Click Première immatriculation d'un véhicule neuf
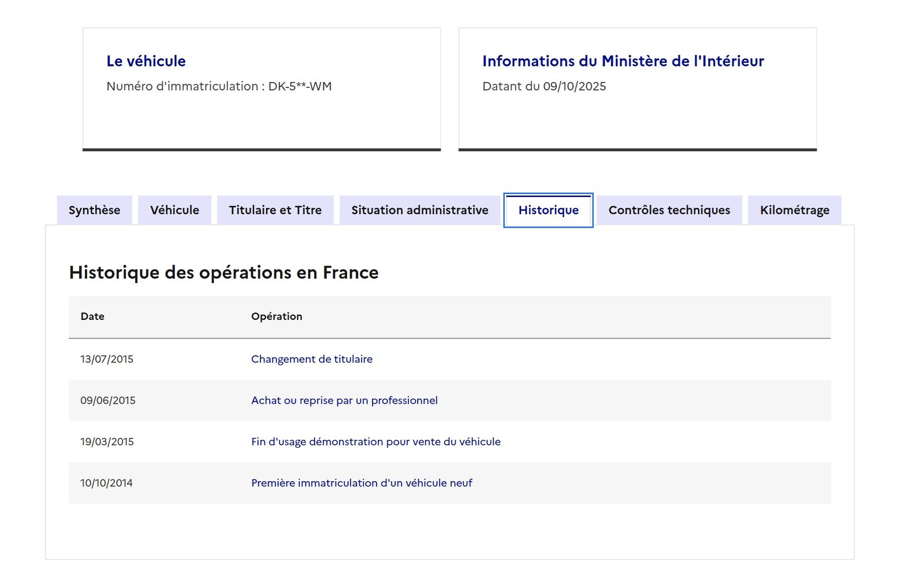924x573 pixels. click(x=362, y=483)
